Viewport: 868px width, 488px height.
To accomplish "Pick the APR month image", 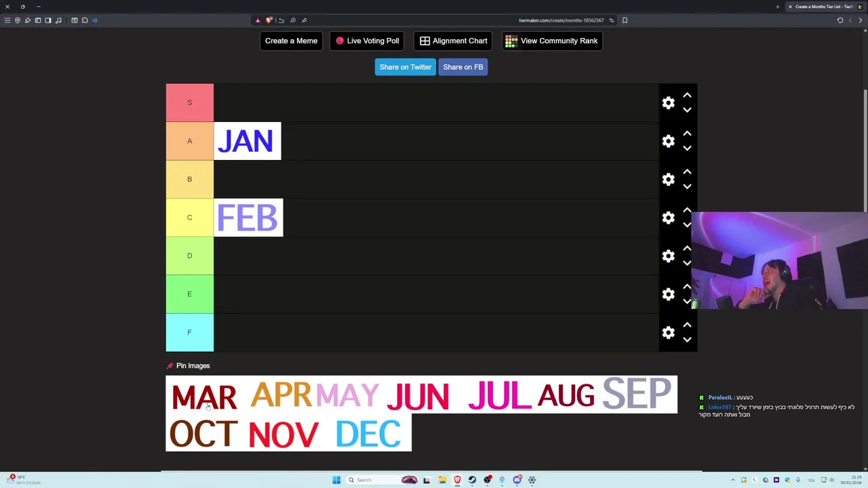I will pyautogui.click(x=281, y=395).
